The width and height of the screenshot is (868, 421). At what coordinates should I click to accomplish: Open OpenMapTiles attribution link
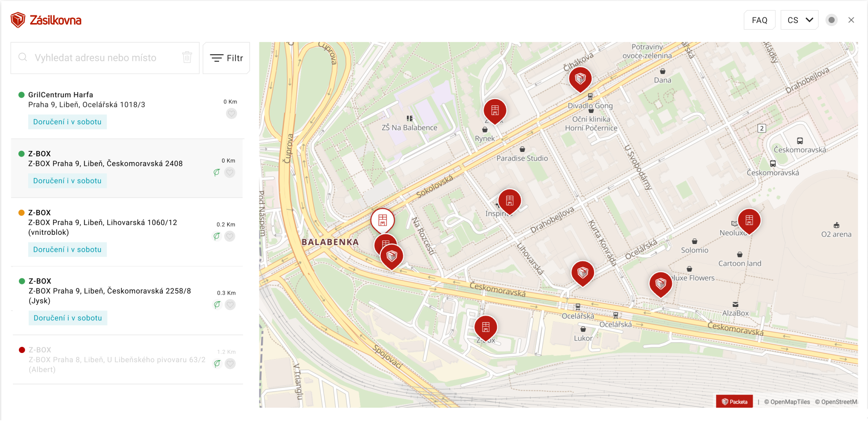click(787, 402)
